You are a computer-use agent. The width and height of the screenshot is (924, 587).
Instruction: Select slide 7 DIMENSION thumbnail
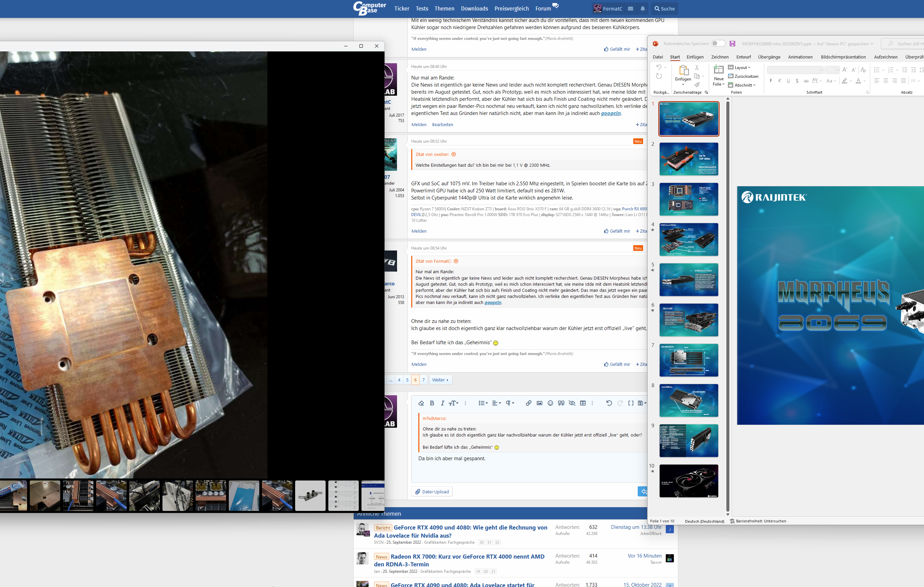tap(689, 360)
